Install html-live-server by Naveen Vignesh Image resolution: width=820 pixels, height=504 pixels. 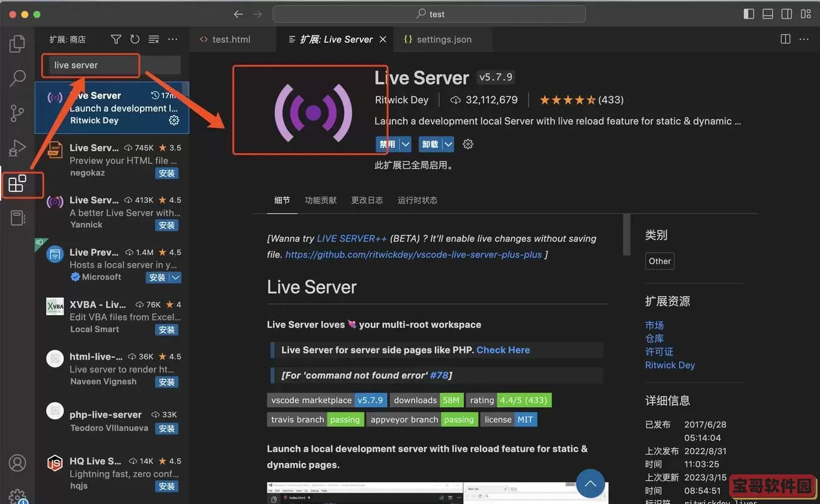167,382
